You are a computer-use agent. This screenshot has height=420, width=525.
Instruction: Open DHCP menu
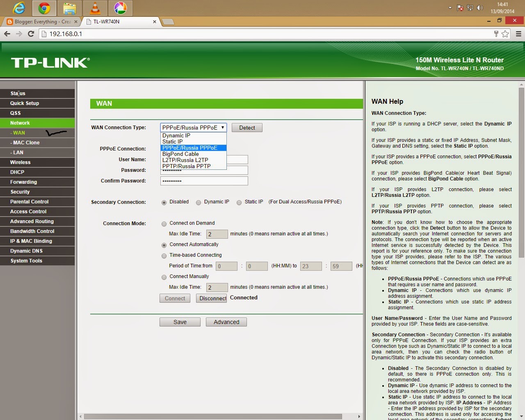tap(37, 172)
